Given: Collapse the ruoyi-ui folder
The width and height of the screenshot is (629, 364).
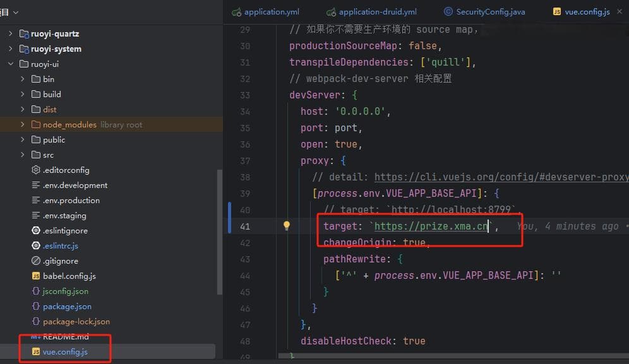Looking at the screenshot, I should point(11,64).
